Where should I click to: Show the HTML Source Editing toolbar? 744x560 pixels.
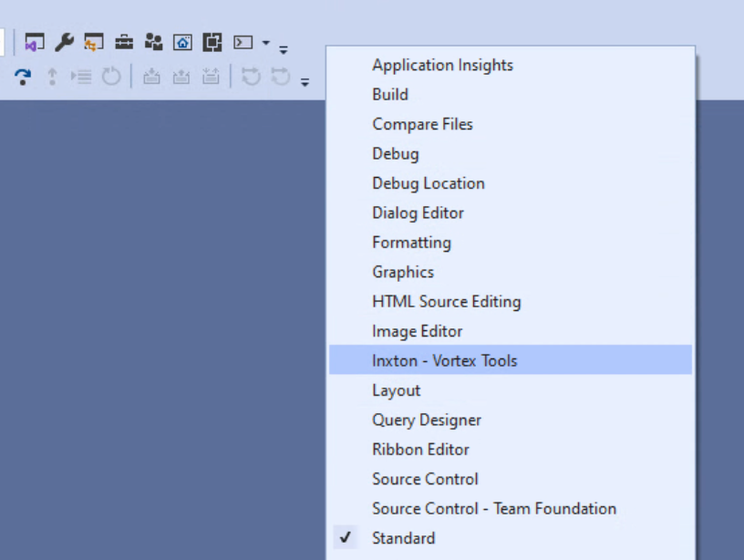511,301
